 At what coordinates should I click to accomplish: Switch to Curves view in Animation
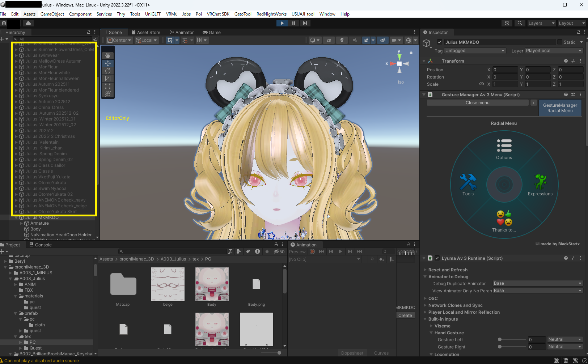(381, 353)
